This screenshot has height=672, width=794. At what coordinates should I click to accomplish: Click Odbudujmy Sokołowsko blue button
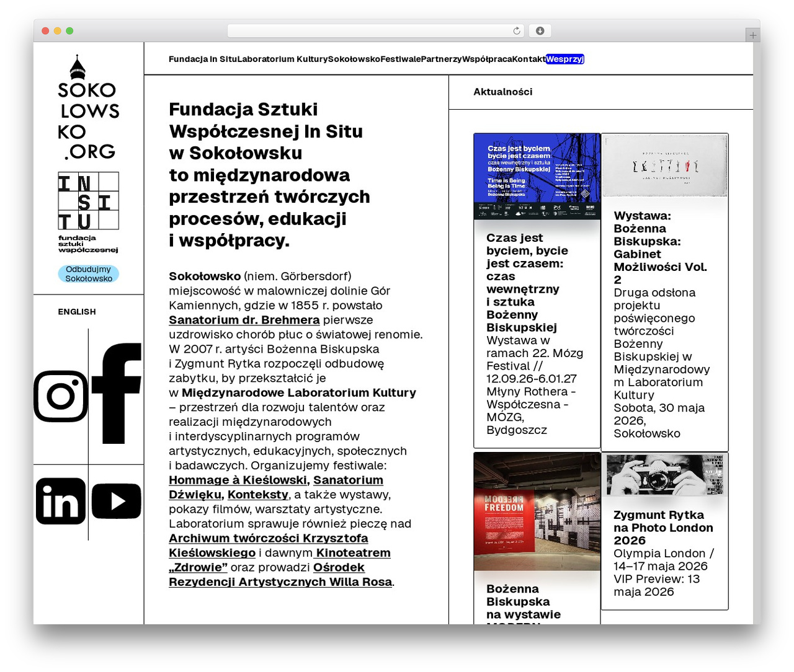pyautogui.click(x=89, y=274)
